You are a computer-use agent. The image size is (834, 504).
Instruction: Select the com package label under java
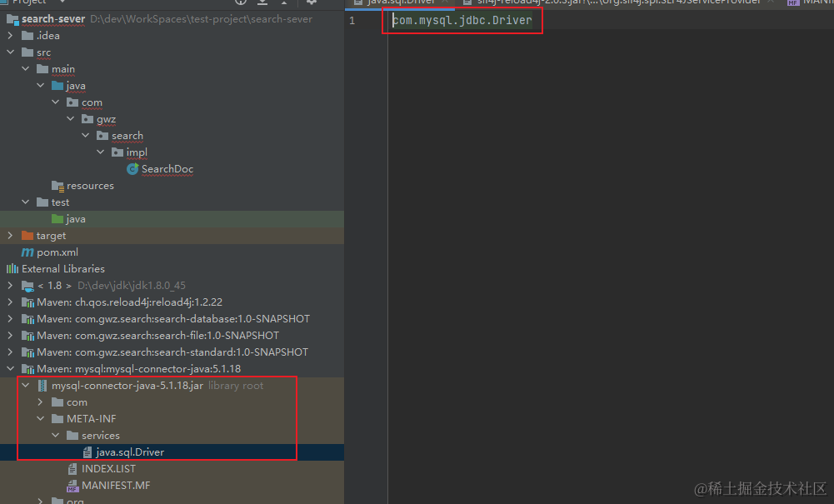coord(92,102)
